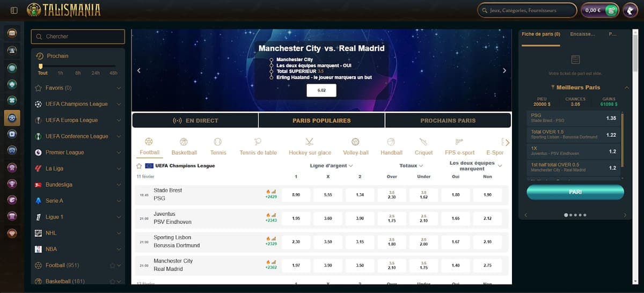
Task: Click the green PARI button
Action: [x=575, y=192]
